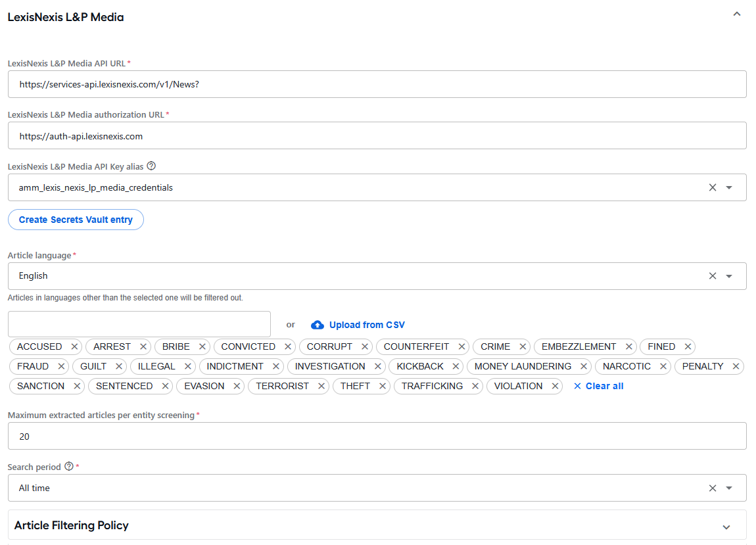
Task: Expand the Article Filtering Policy section
Action: (726, 527)
